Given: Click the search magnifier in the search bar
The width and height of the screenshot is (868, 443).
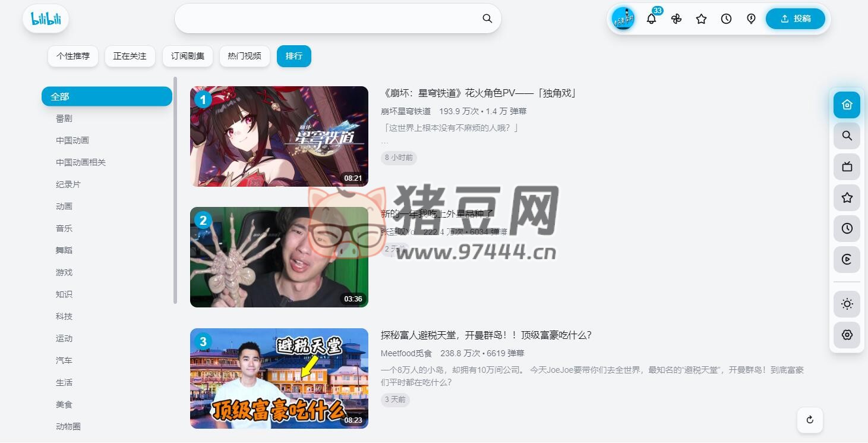Looking at the screenshot, I should pyautogui.click(x=487, y=18).
